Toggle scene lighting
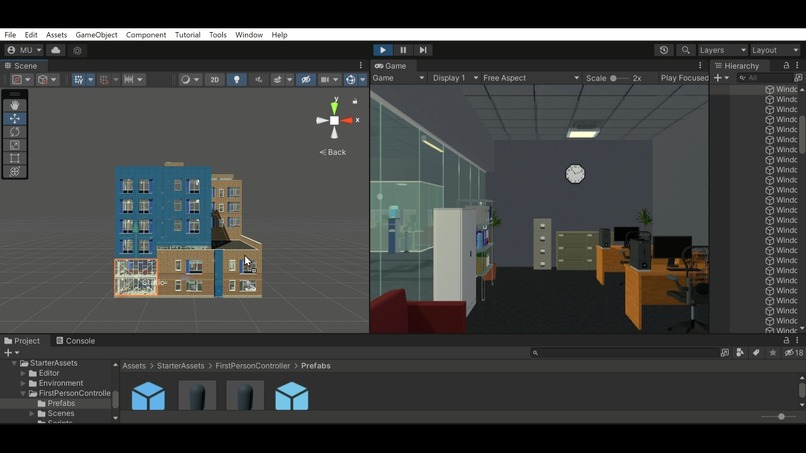 [236, 80]
